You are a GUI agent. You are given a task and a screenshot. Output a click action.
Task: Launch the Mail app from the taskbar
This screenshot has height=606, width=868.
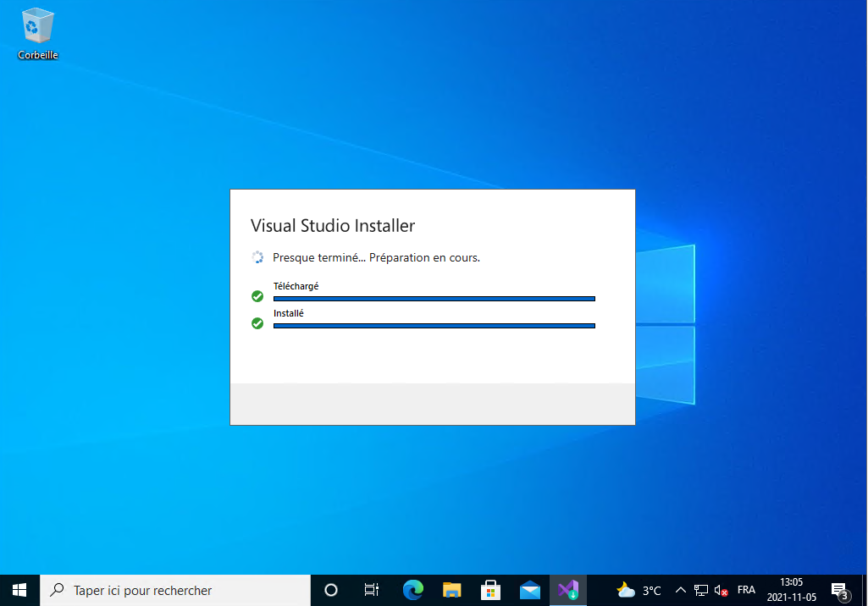tap(530, 590)
